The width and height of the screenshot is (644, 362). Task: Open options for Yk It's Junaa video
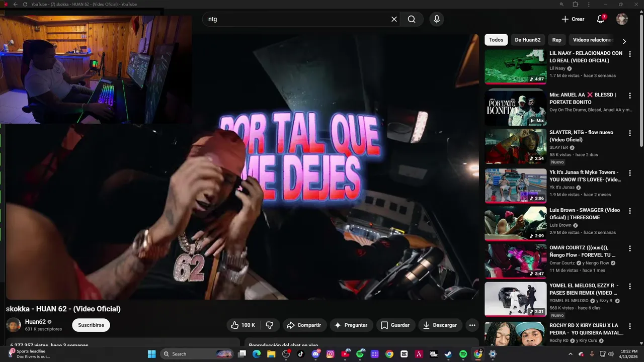630,173
